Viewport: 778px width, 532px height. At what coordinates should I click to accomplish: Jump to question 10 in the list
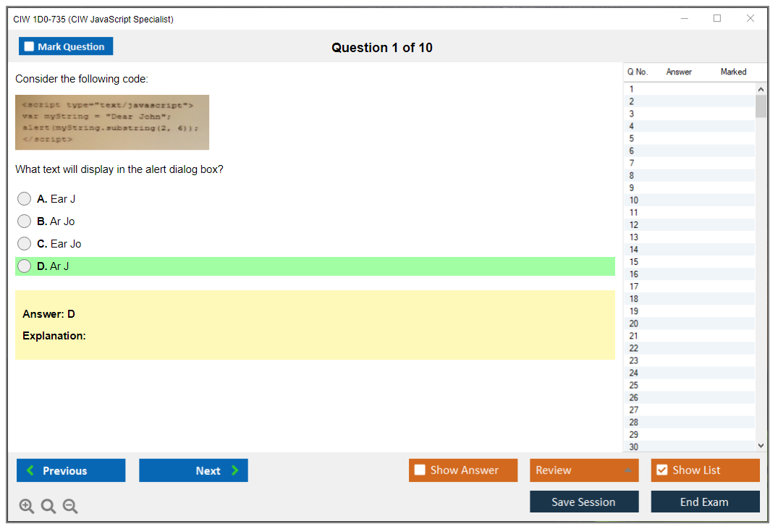(x=634, y=200)
